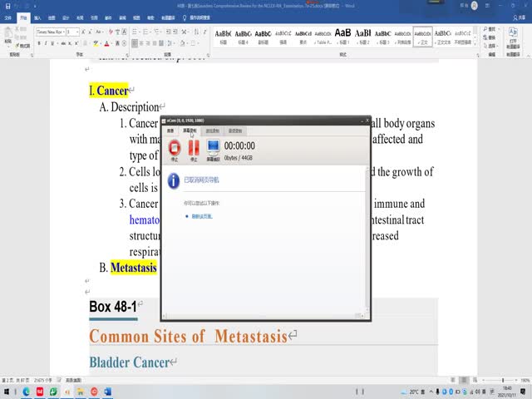
Task: Toggle italic formatting in the Word ribbon
Action: tap(46, 41)
